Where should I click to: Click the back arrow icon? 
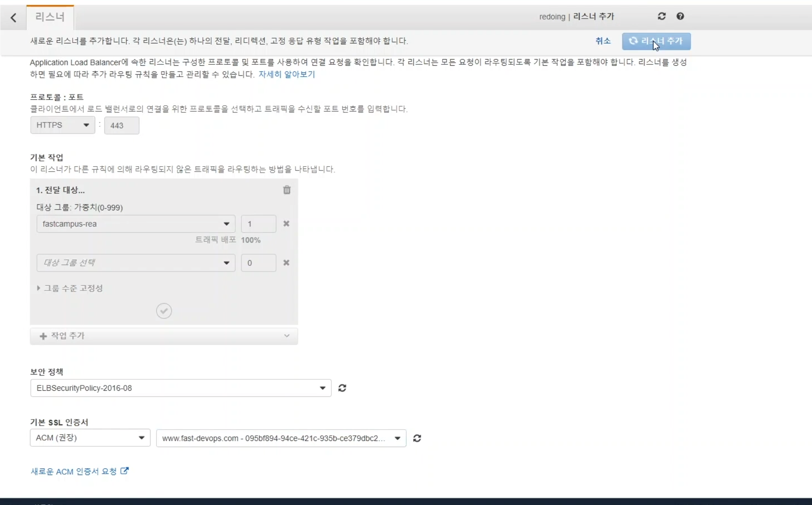(13, 17)
